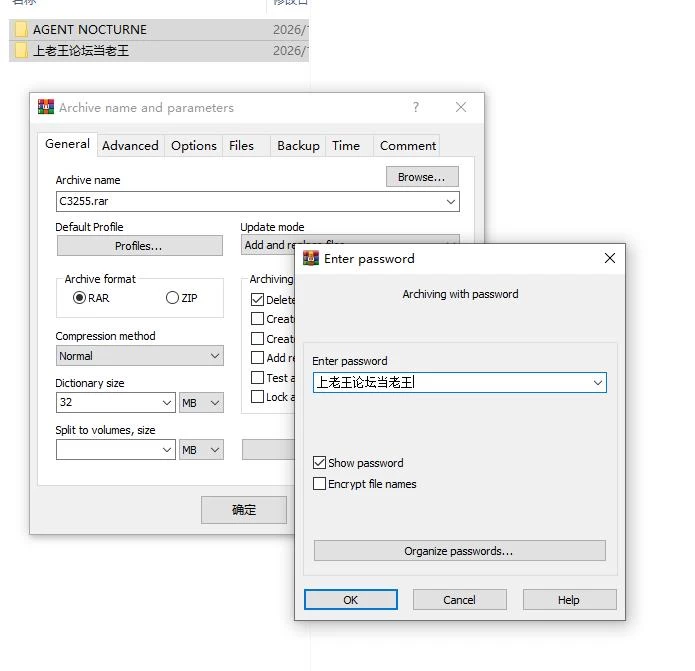Expand the Enter password history dropdown
The width and height of the screenshot is (695, 671).
coord(597,382)
